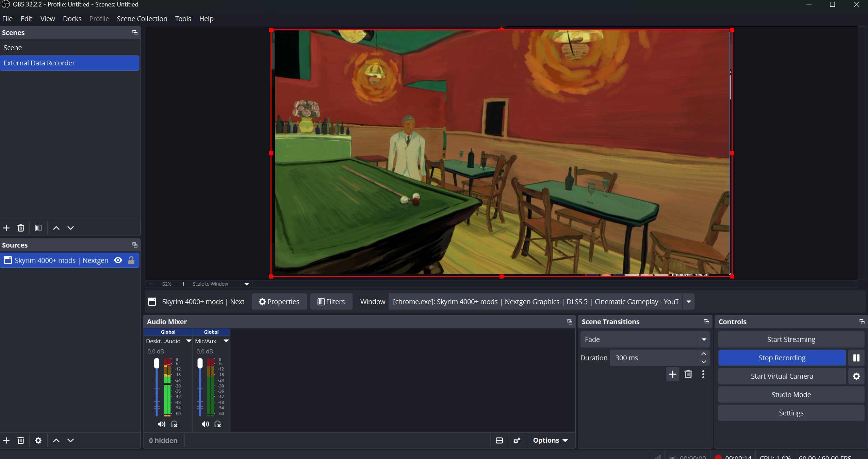Add a new scene with plus icon
Viewport: 868px width, 459px height.
6,228
